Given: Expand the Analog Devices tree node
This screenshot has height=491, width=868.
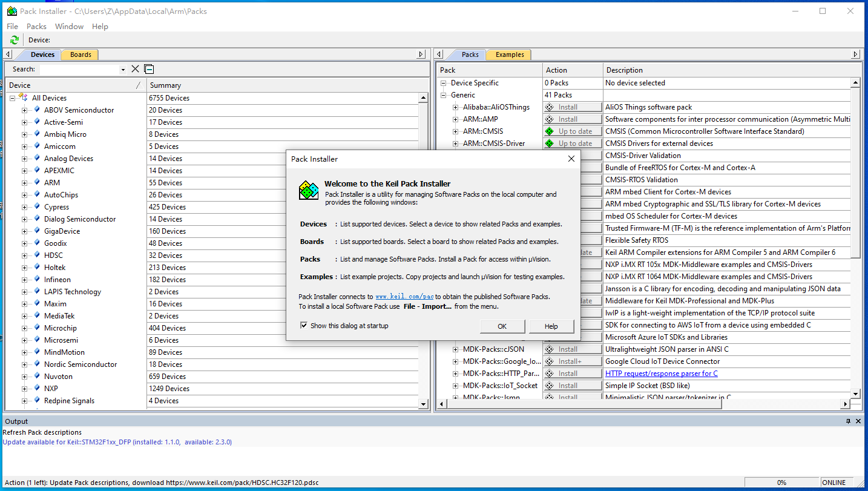Looking at the screenshot, I should click(x=25, y=159).
